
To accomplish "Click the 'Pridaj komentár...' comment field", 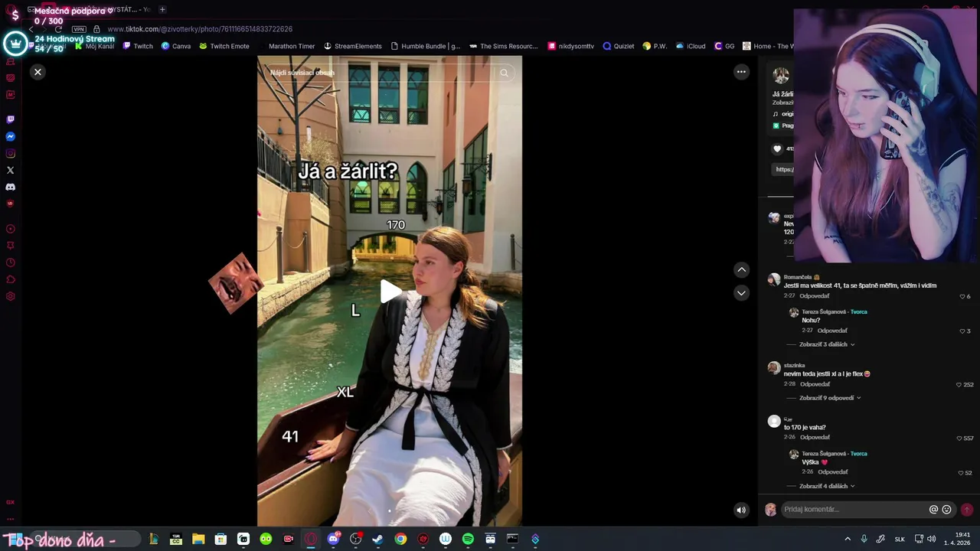I will click(854, 509).
